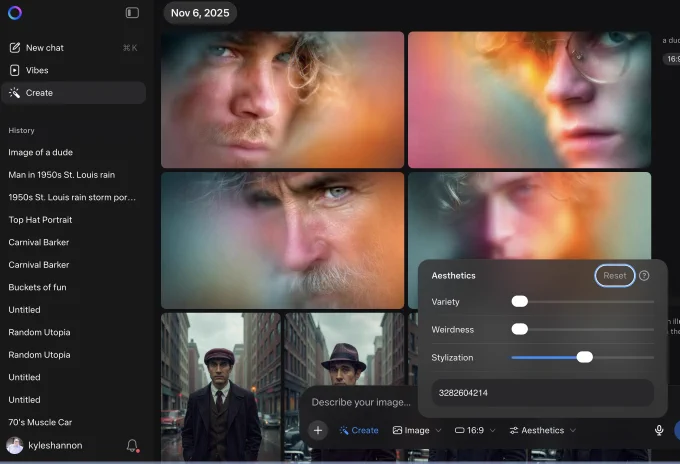
Task: Click the New chat pencil icon
Action: (15, 47)
